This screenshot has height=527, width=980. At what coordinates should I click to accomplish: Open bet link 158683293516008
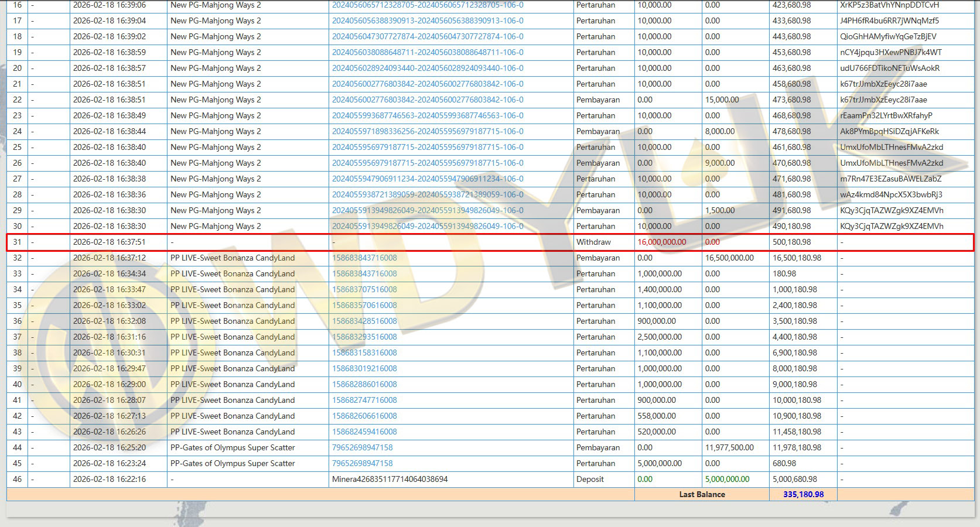coord(364,337)
